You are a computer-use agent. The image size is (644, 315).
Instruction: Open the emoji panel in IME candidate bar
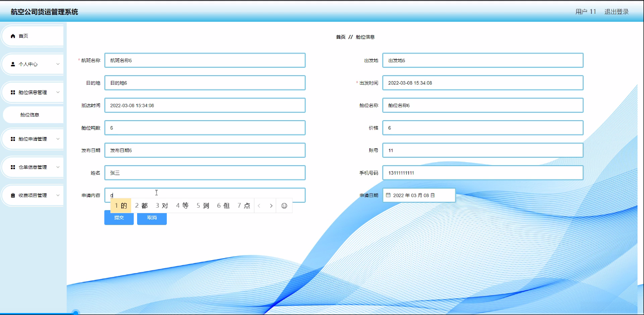pos(284,206)
